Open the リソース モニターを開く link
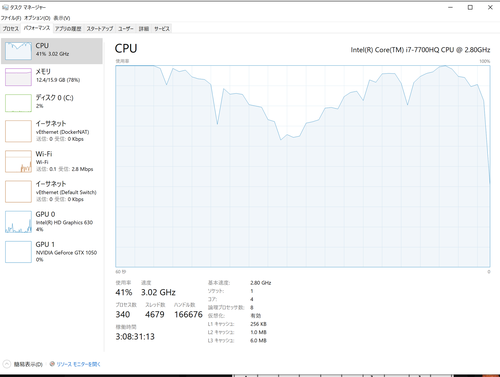The width and height of the screenshot is (500, 377). click(79, 364)
